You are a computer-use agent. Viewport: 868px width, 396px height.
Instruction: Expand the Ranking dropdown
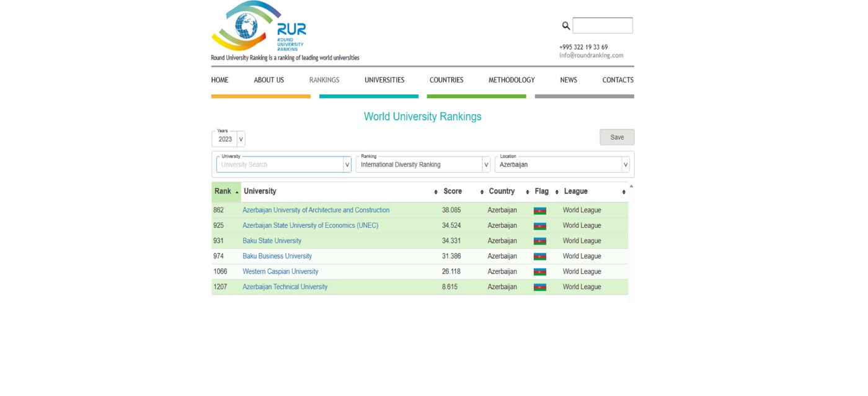(486, 165)
